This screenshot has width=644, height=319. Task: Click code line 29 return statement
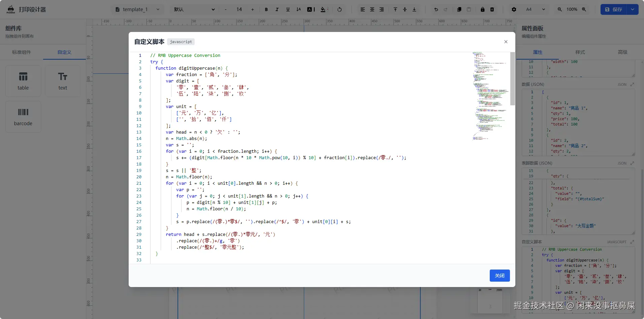tap(220, 235)
